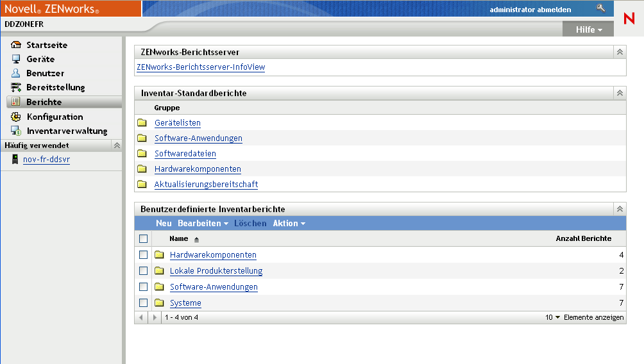This screenshot has width=644, height=364.
Task: Open standard Hardwarekomponenten report group link
Action: pyautogui.click(x=198, y=169)
